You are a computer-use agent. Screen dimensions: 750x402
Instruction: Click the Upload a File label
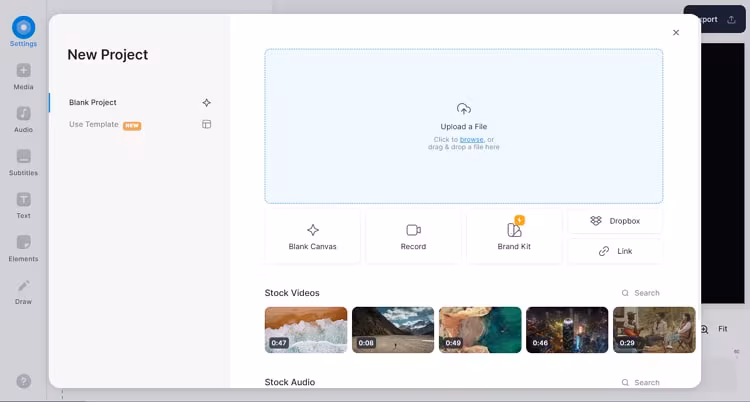(x=463, y=127)
